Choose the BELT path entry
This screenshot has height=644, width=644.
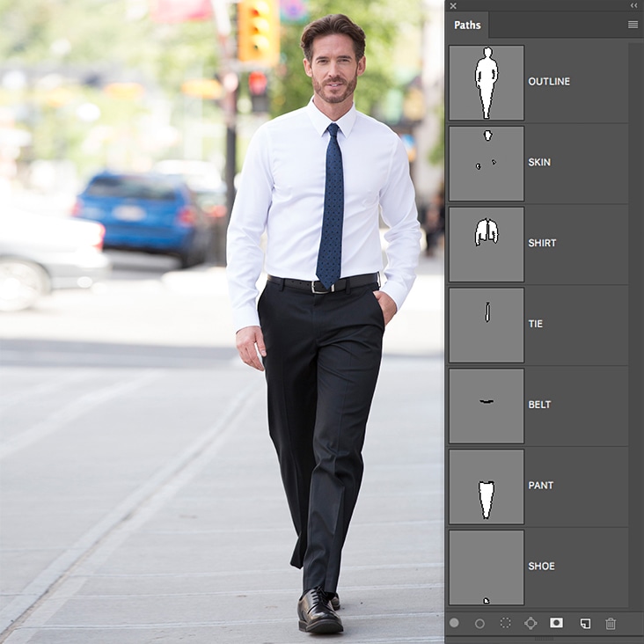click(x=538, y=405)
